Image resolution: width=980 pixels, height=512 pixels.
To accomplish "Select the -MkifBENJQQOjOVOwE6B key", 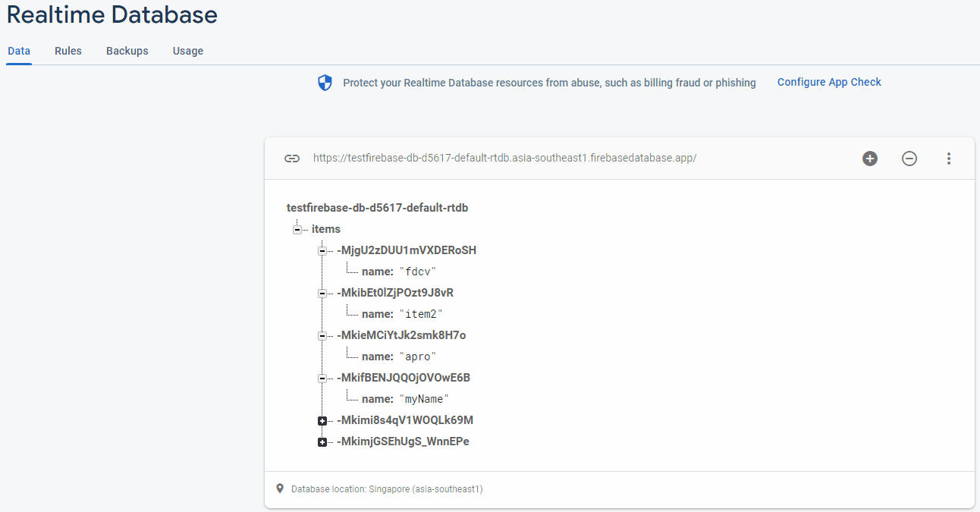I will pyautogui.click(x=404, y=378).
